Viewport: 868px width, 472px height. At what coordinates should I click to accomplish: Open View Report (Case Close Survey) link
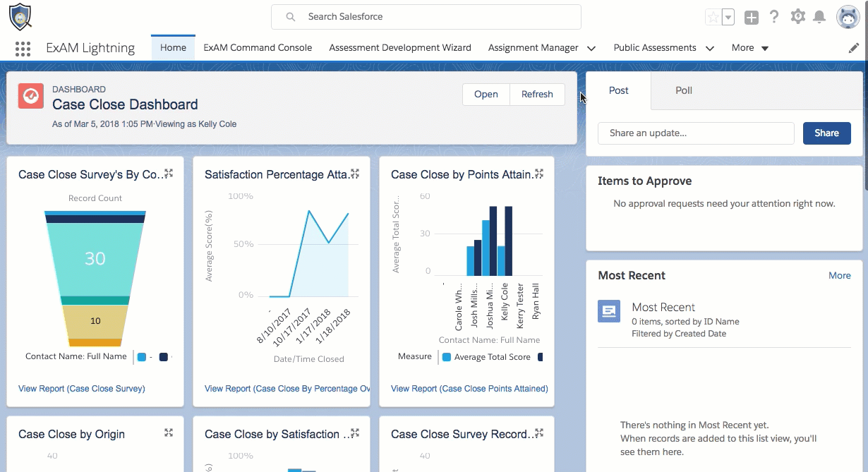pos(82,389)
